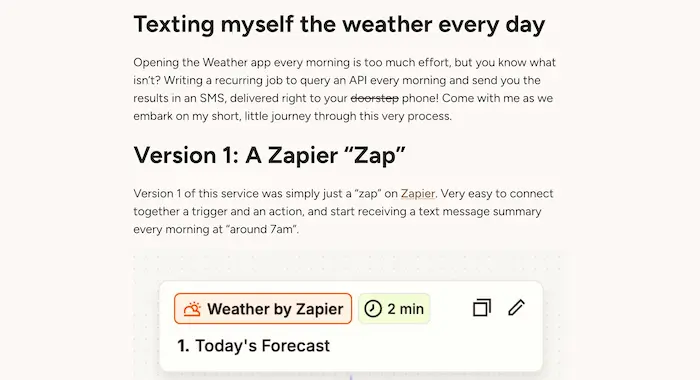Click the 2 min duration text
Screen dimensions: 700x380
point(405,309)
